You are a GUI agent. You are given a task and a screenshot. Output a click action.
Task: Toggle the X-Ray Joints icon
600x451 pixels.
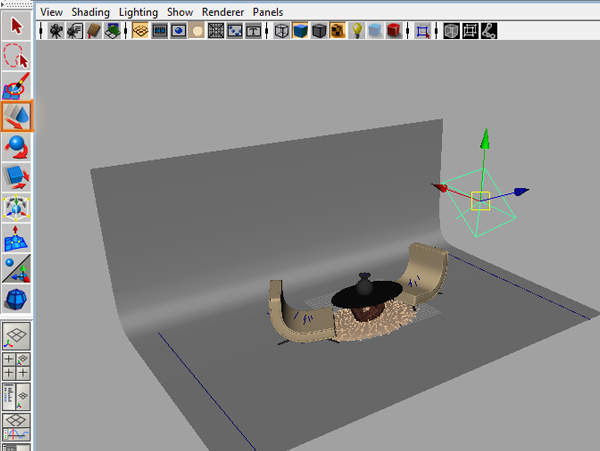coord(489,31)
